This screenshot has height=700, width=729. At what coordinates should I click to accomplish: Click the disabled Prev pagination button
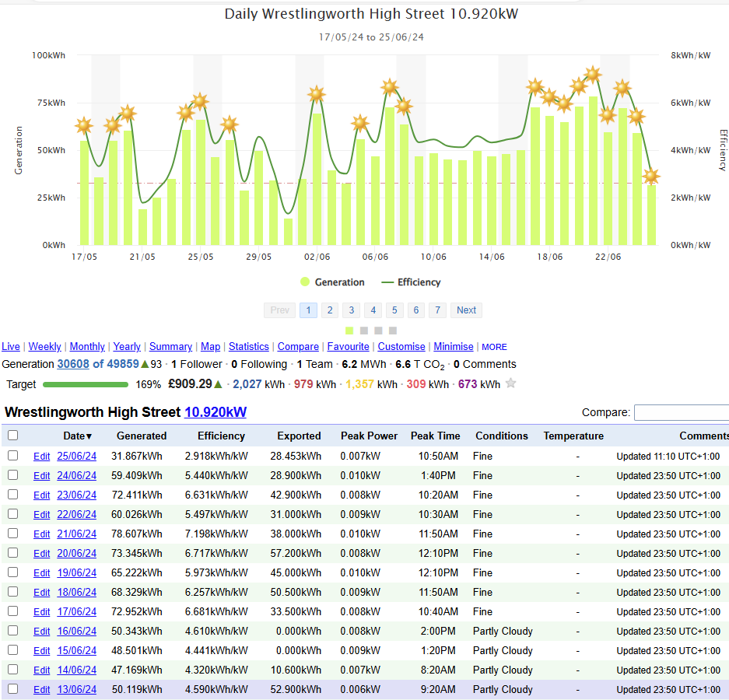click(x=280, y=310)
